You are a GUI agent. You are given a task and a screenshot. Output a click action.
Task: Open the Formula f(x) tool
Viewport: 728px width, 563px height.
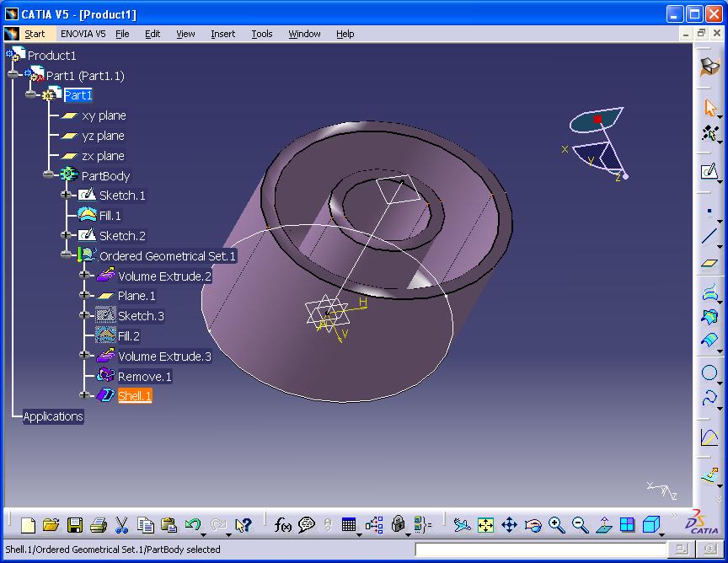pyautogui.click(x=282, y=525)
